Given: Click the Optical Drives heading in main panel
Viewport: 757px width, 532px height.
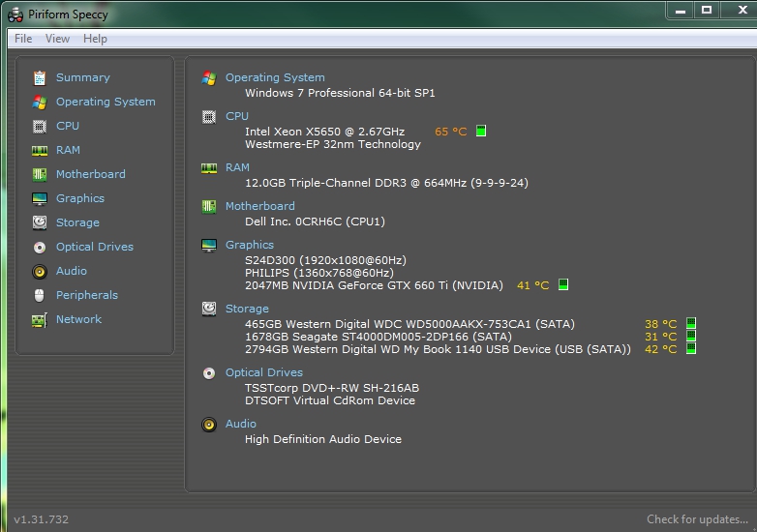Looking at the screenshot, I should [x=263, y=372].
